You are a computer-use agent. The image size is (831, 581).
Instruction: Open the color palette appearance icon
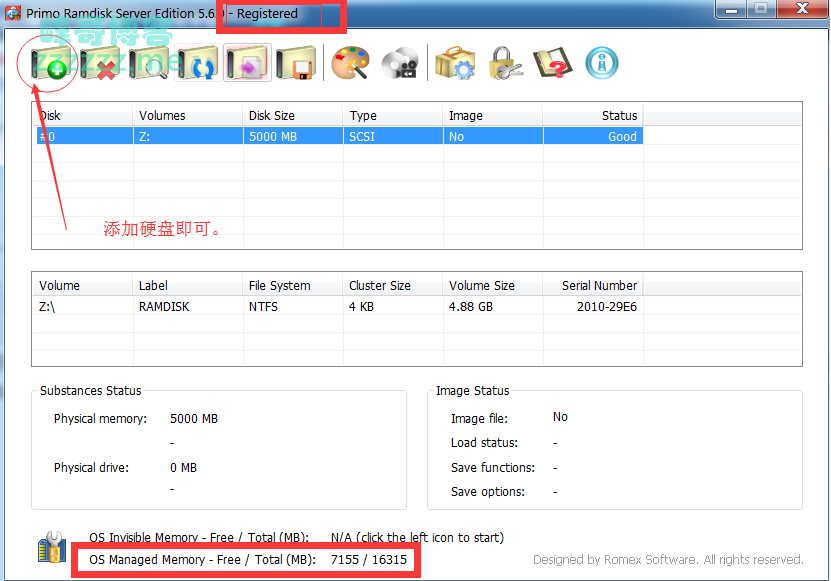click(350, 64)
